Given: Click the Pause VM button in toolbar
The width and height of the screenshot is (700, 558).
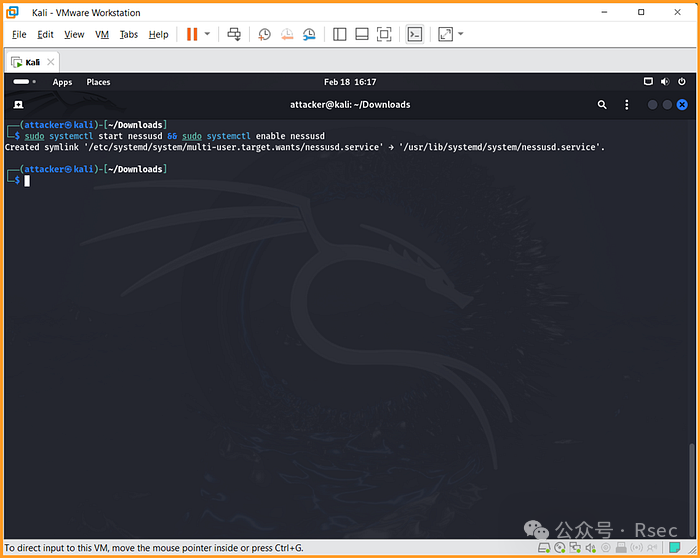Looking at the screenshot, I should pyautogui.click(x=192, y=34).
